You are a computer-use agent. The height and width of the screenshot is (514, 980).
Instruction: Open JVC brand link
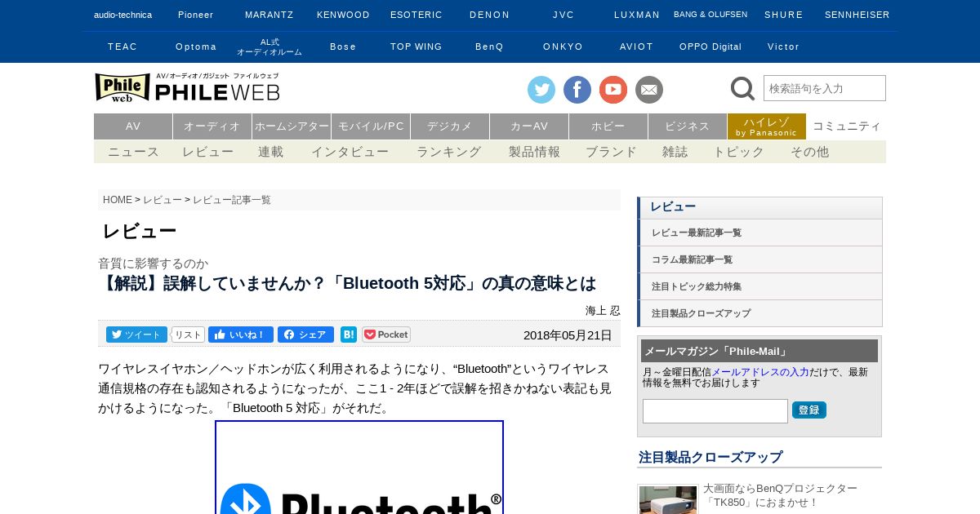pyautogui.click(x=563, y=15)
